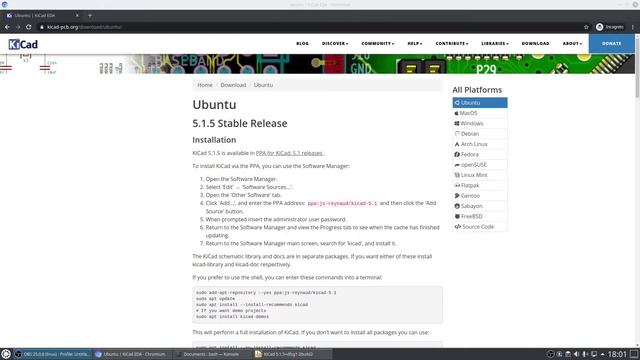Select openSUSE in the All Platforms list
This screenshot has width=640, height=360.
click(480, 164)
